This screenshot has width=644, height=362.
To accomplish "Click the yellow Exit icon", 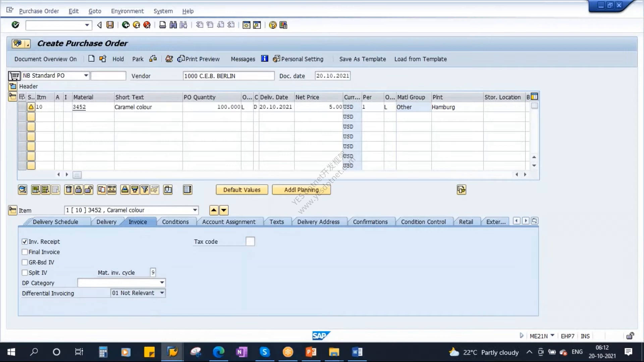I will coord(137,25).
